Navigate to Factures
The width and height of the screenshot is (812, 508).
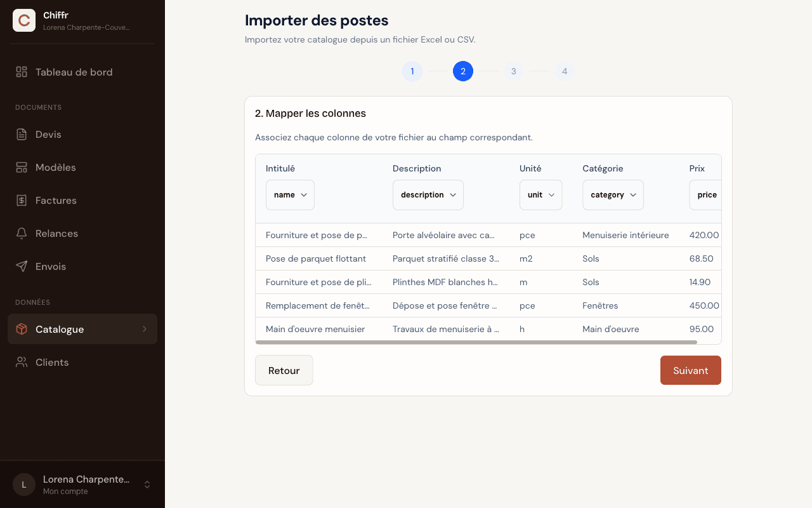click(x=82, y=200)
